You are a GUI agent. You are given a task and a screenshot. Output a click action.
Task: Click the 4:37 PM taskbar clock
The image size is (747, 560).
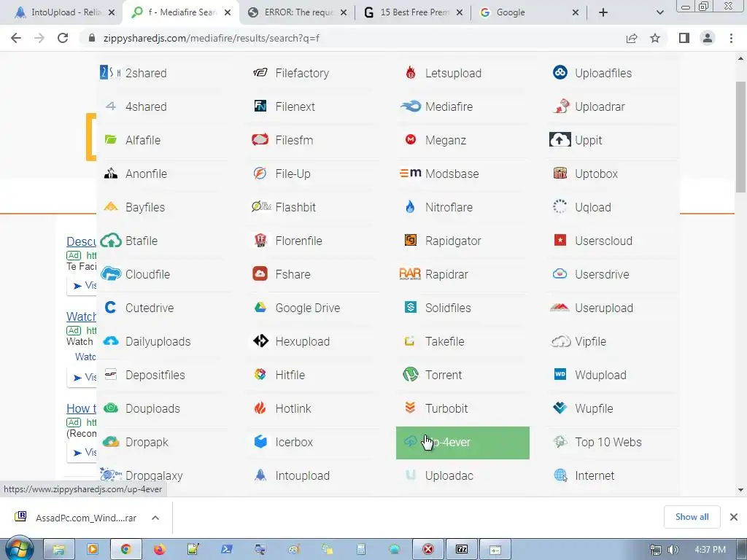(710, 550)
